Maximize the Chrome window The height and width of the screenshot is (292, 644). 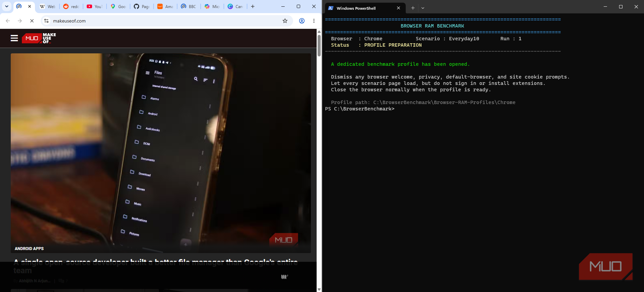[298, 6]
